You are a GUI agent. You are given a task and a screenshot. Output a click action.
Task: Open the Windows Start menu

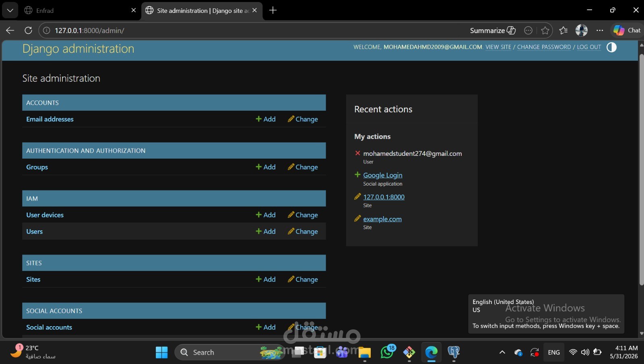162,352
